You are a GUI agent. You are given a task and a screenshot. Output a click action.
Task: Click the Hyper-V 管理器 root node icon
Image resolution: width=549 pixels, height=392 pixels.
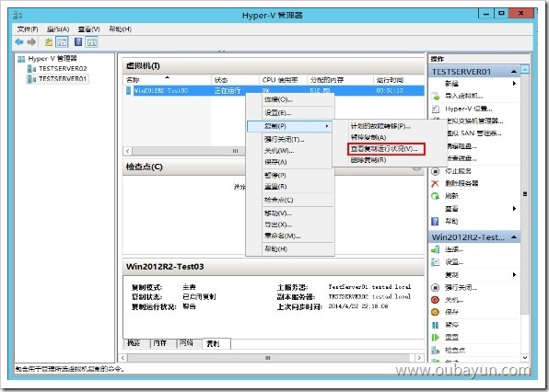[21, 59]
